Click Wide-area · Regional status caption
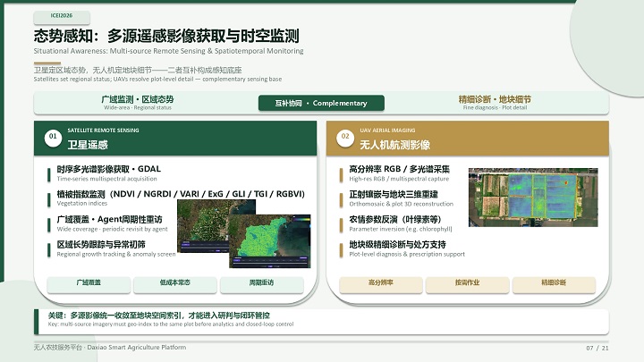 click(138, 107)
